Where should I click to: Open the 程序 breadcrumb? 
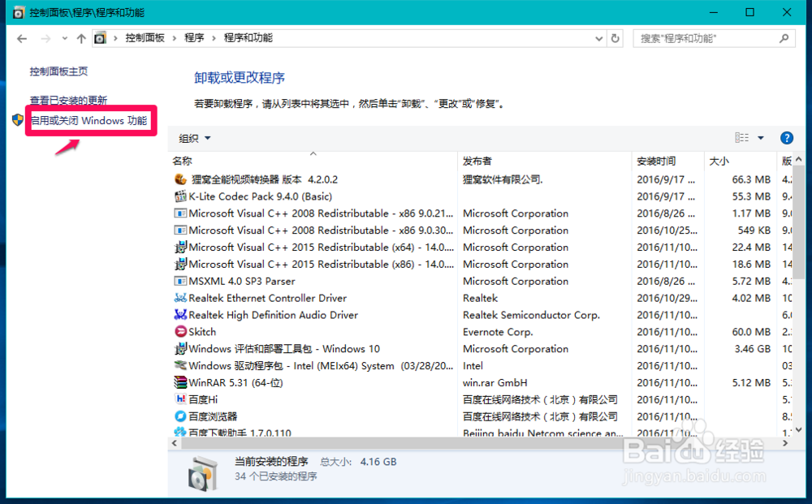[194, 38]
